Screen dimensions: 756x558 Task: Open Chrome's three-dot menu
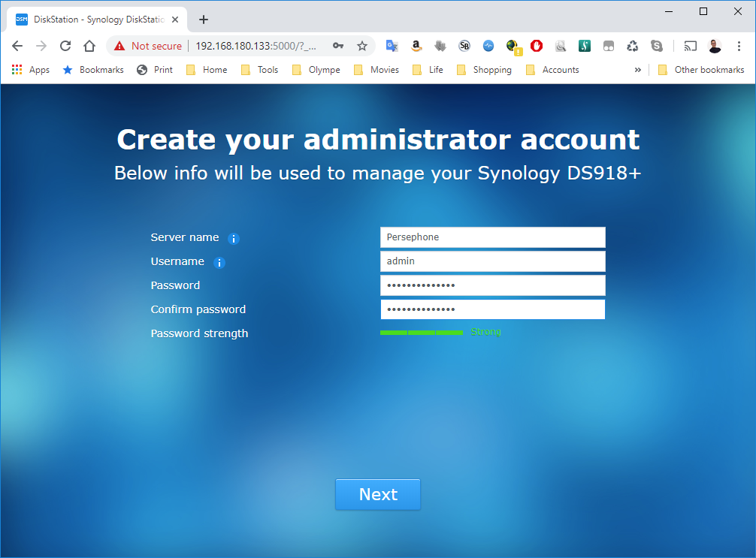coord(739,46)
